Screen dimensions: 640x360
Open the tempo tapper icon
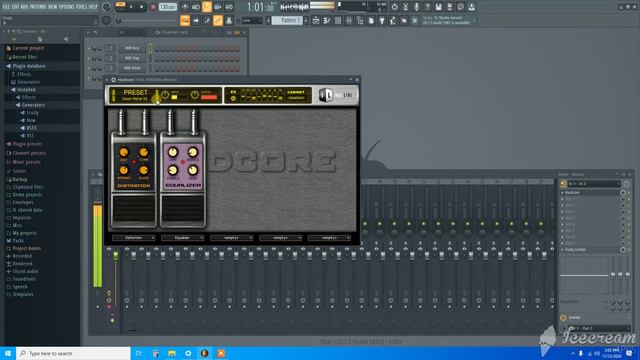(393, 20)
